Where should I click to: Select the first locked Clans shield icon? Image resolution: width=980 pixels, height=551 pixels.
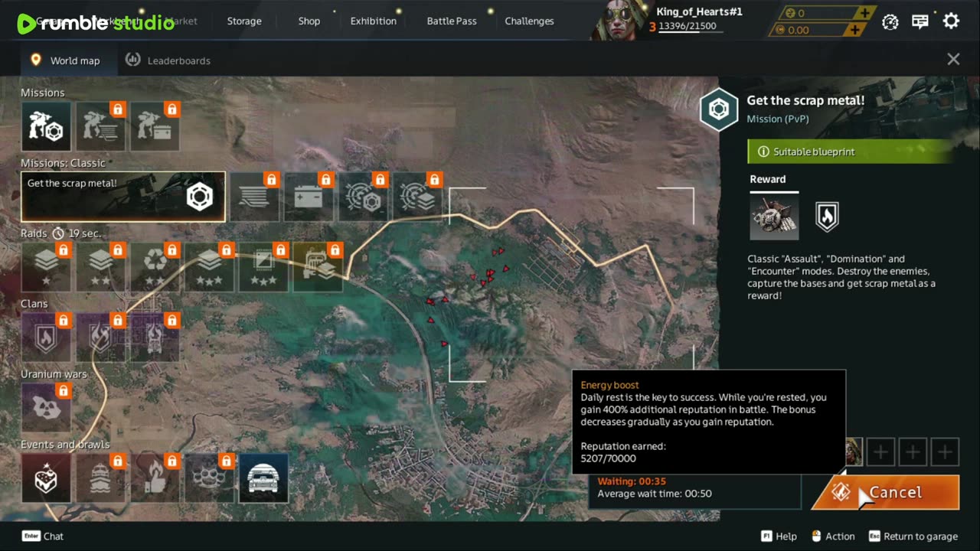[x=46, y=337]
